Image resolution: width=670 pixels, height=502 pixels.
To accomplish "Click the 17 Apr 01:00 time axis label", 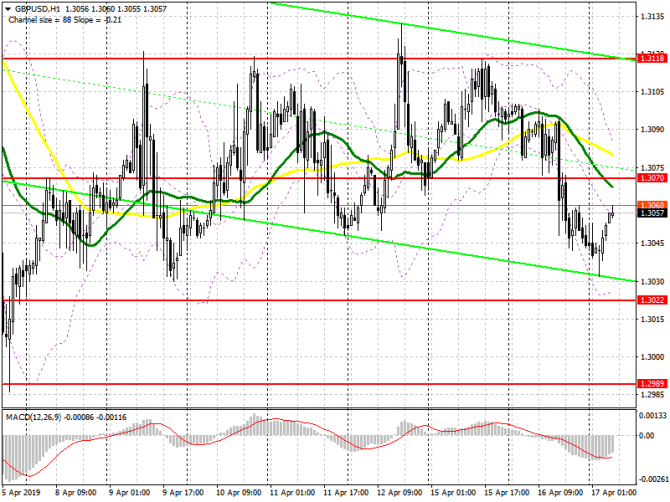I will coord(614,493).
